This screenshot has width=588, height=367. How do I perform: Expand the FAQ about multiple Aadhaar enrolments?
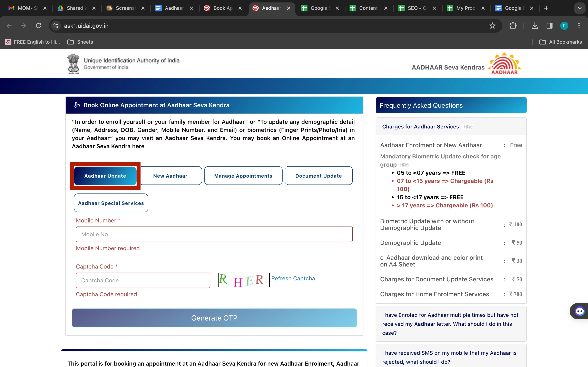click(451, 324)
